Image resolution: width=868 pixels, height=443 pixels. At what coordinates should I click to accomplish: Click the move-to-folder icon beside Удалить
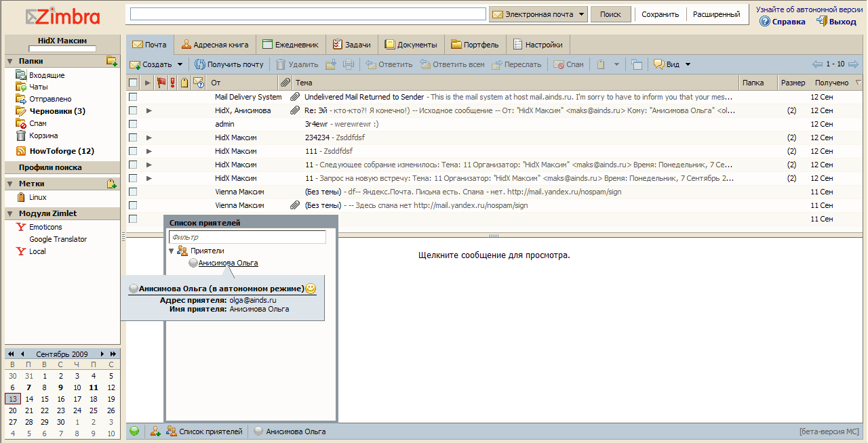331,64
